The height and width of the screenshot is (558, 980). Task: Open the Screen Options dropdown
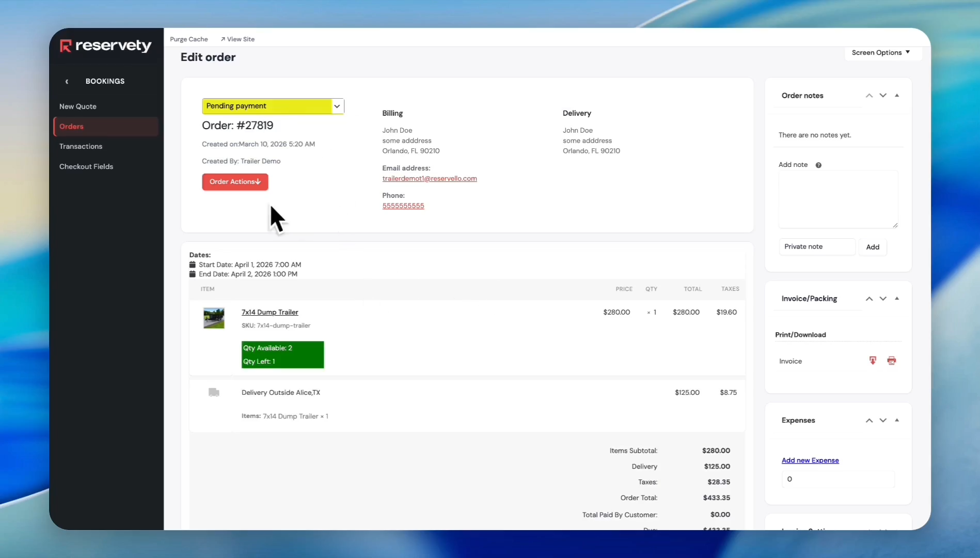point(881,53)
